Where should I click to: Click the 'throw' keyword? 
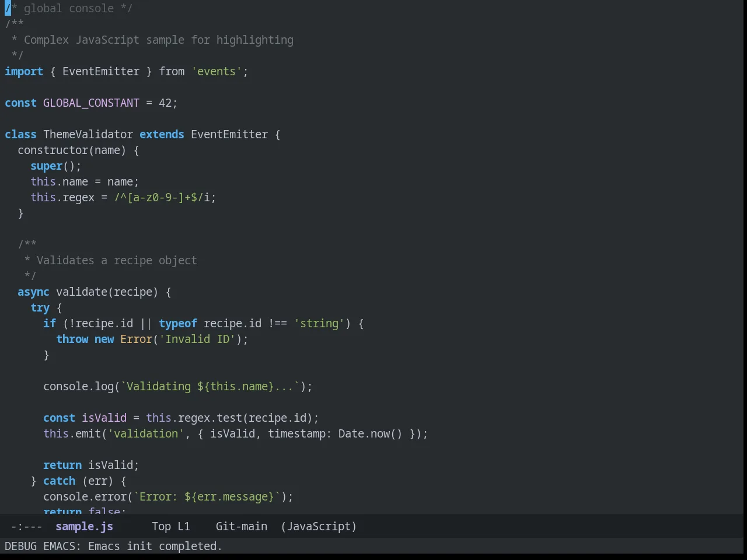pos(72,339)
